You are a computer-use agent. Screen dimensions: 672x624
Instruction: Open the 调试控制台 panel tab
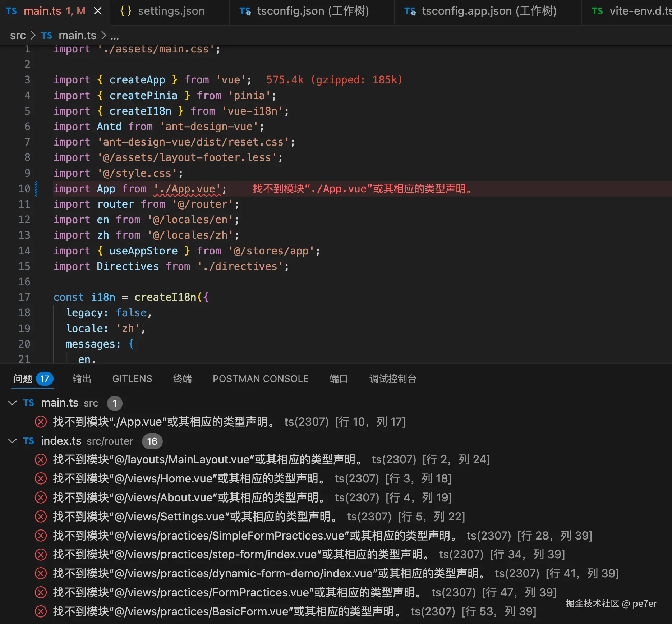point(393,379)
